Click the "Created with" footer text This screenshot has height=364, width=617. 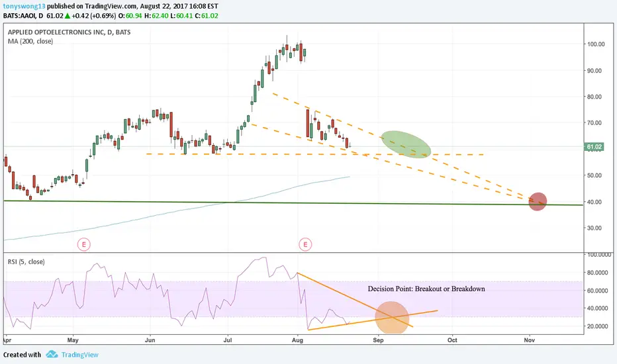(x=22, y=355)
